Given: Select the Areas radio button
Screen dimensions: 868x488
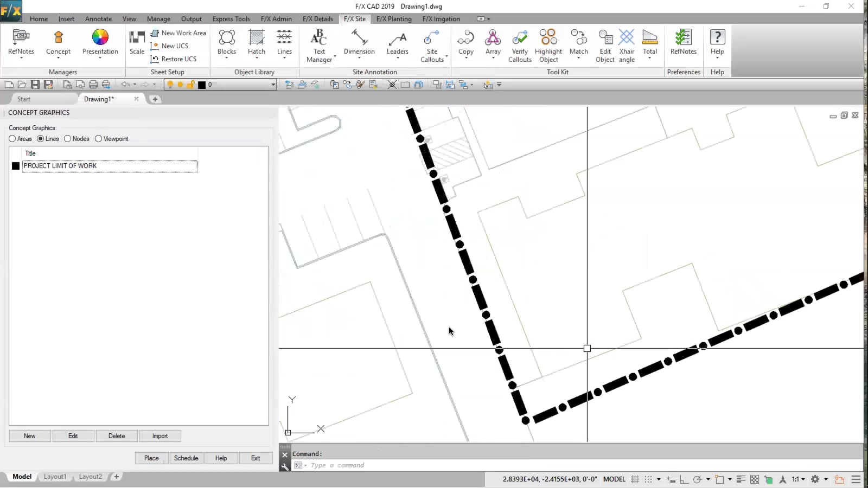Looking at the screenshot, I should [12, 139].
